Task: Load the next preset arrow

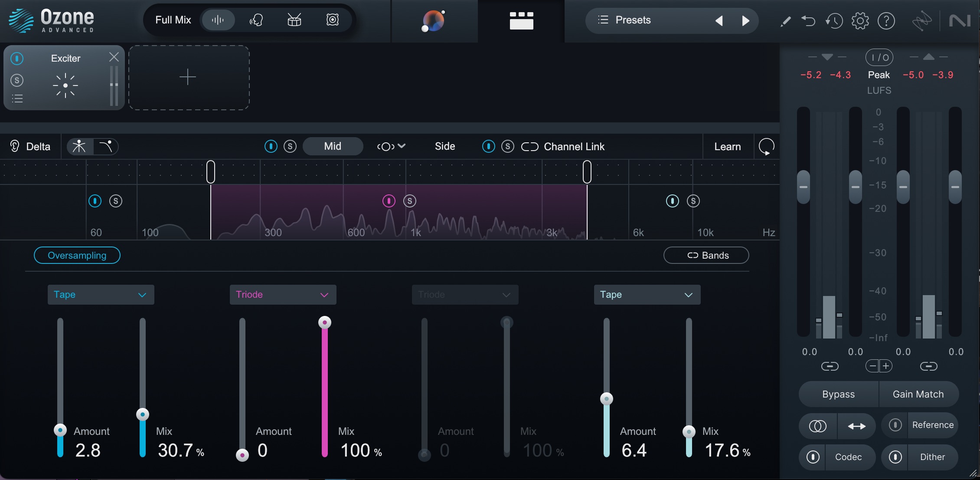Action: 745,20
